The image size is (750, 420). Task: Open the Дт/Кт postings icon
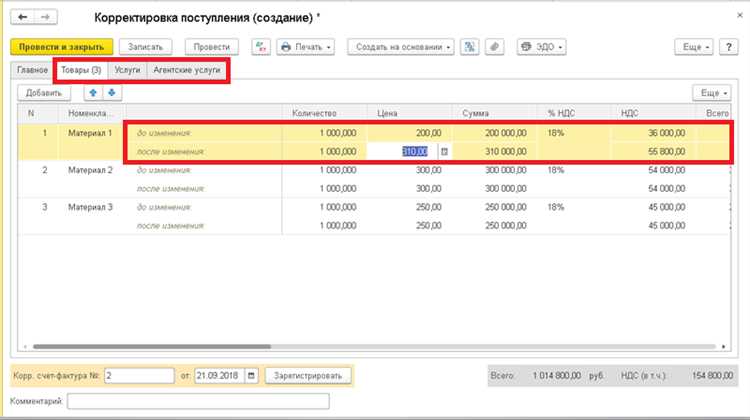261,47
